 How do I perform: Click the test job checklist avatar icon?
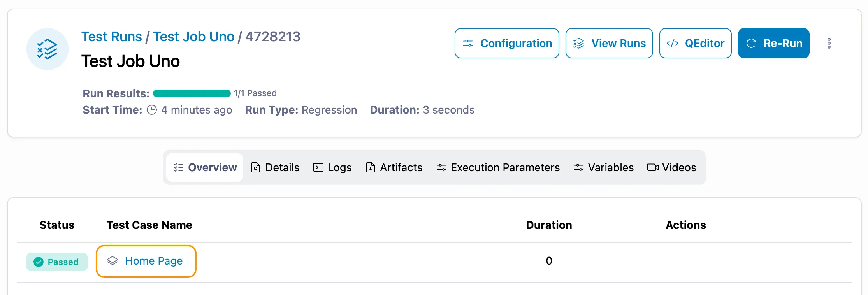pos(47,49)
